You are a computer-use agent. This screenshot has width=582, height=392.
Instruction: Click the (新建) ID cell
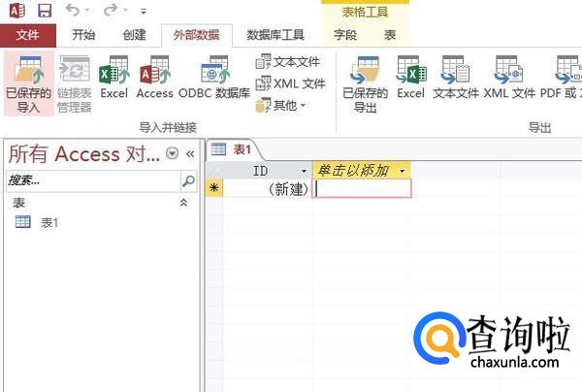(268, 188)
